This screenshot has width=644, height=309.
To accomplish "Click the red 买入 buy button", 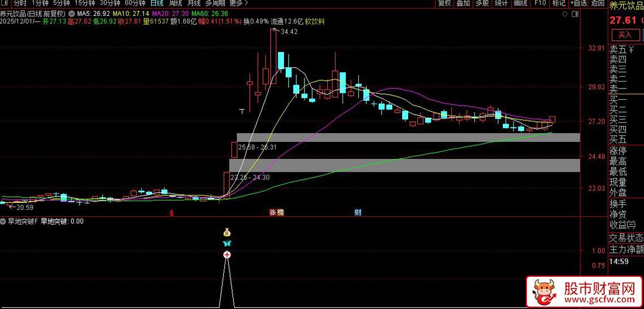I will [625, 34].
